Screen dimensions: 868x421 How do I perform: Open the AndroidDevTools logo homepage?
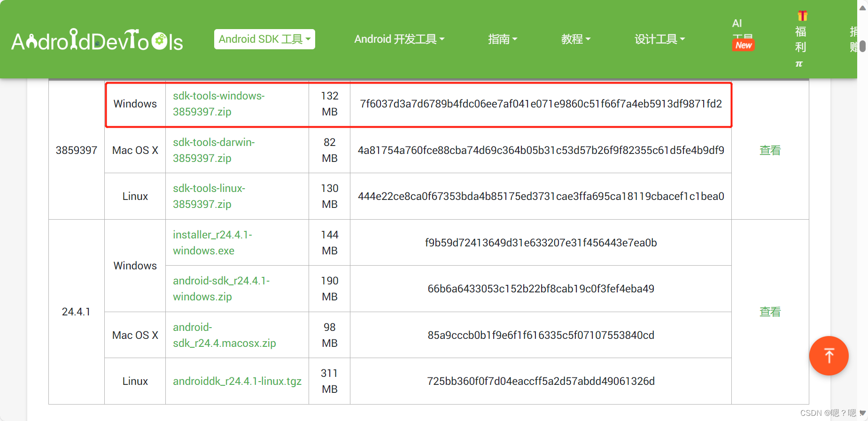click(97, 39)
